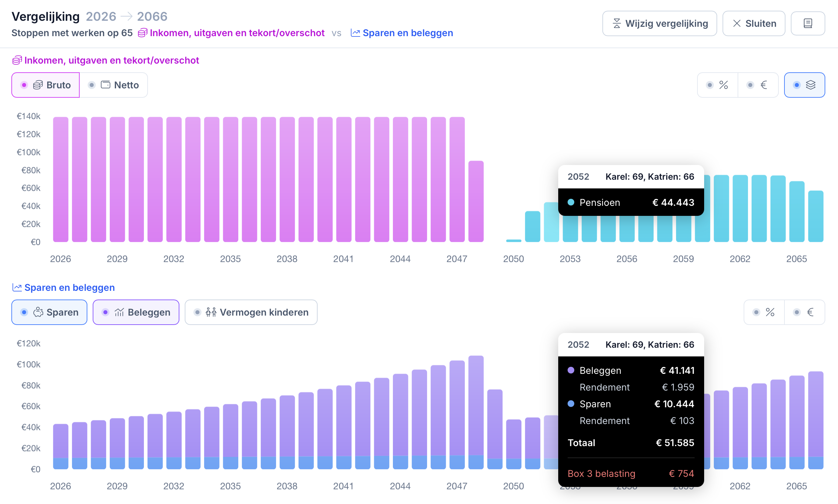
Task: Click the percent icon in savings chart controls
Action: coord(770,312)
